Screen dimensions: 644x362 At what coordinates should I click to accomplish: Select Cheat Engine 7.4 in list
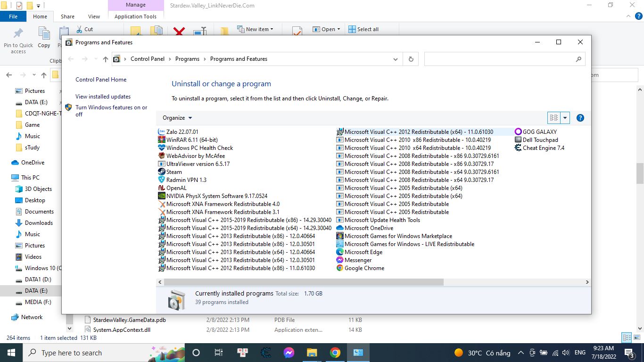543,148
